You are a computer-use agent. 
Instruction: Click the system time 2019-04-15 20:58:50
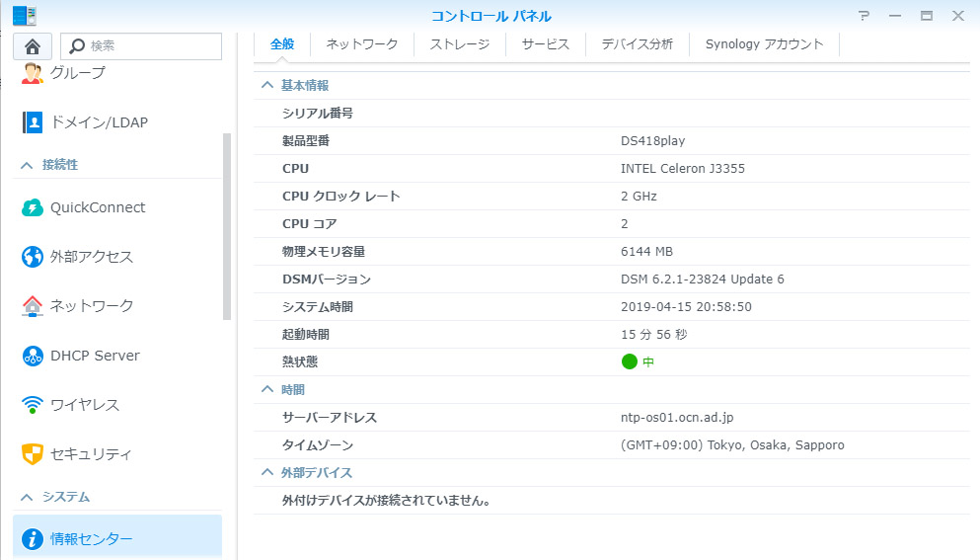pos(686,306)
